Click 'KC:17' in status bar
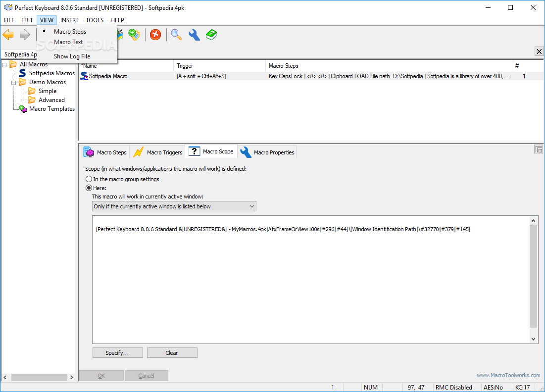545x392 pixels. point(522,387)
